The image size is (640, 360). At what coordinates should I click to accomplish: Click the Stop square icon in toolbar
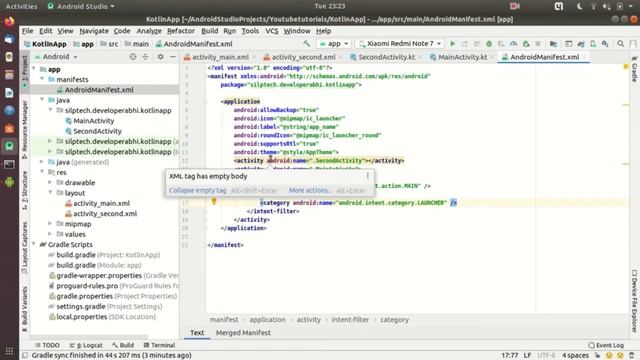tap(538, 44)
